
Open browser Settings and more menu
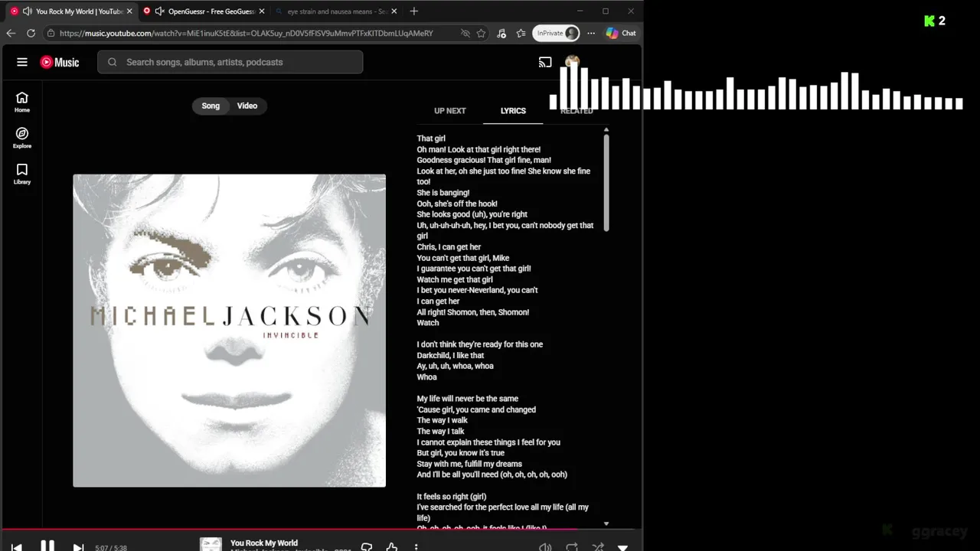click(591, 33)
